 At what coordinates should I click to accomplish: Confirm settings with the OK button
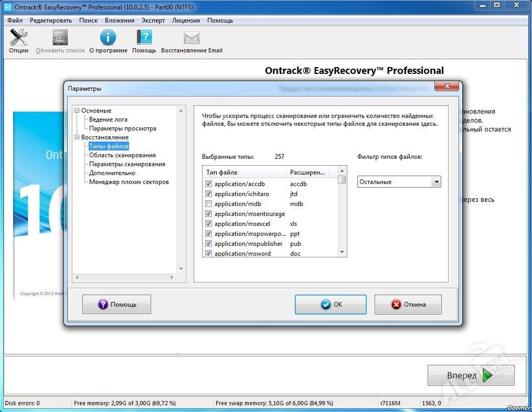point(331,305)
